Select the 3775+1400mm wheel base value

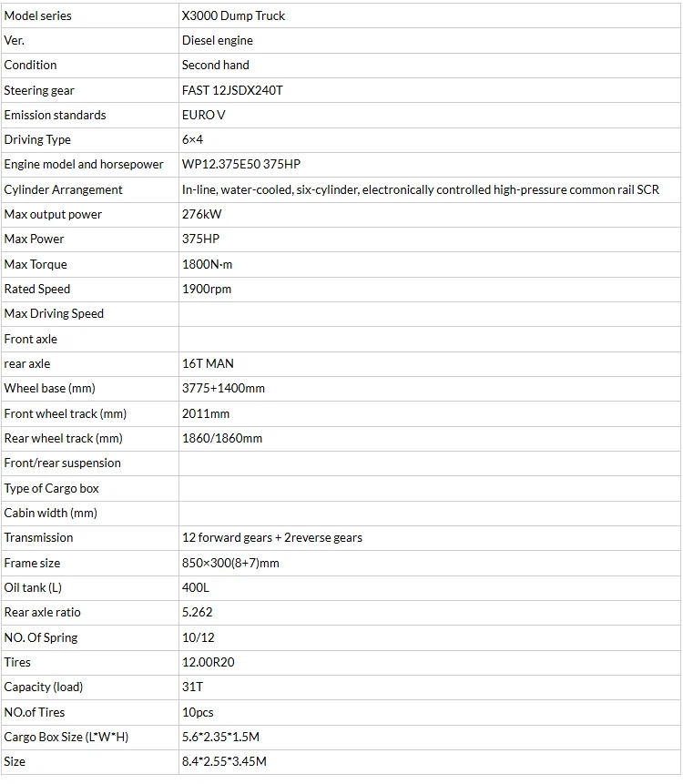point(223,388)
